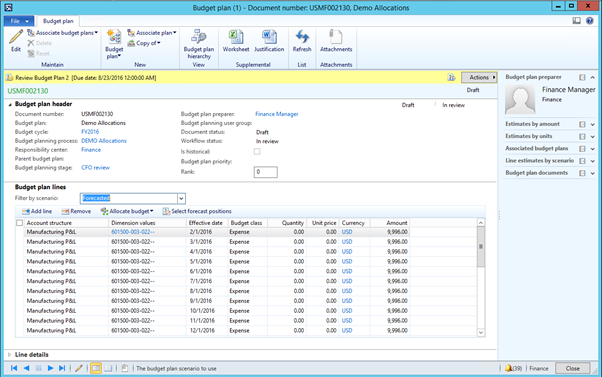
Task: Expand the Estimates by amount factbox
Action: point(592,124)
